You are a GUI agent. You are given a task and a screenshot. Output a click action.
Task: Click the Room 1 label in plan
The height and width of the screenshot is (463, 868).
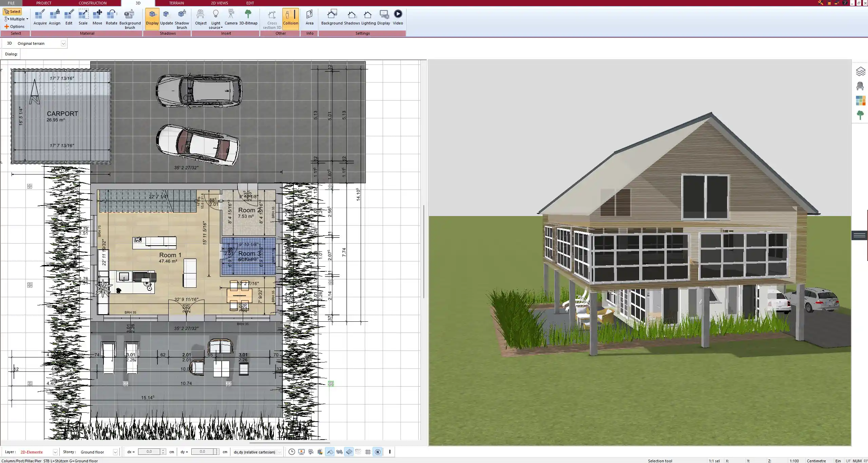point(170,255)
